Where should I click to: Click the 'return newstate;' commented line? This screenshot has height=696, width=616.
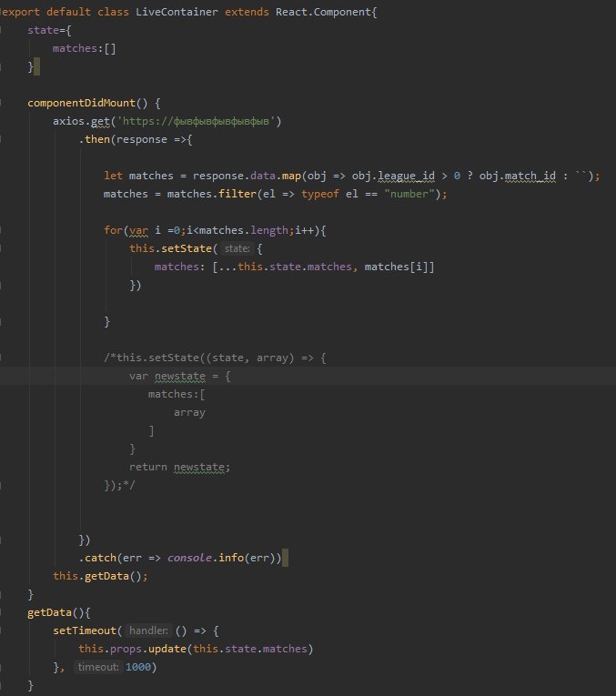(x=180, y=467)
